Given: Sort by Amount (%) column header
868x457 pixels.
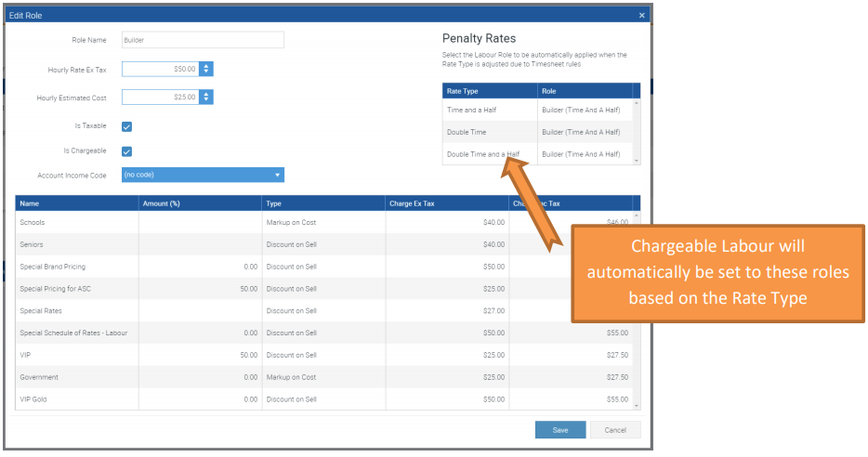Looking at the screenshot, I should point(200,203).
